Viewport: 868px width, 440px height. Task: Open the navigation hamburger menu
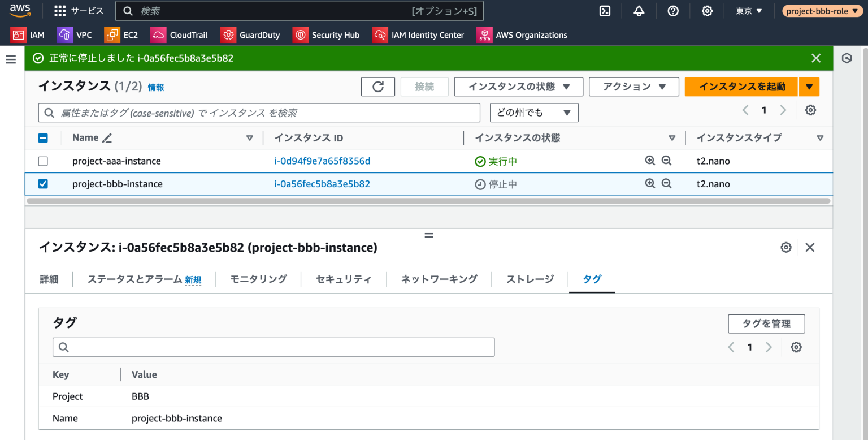pyautogui.click(x=11, y=58)
